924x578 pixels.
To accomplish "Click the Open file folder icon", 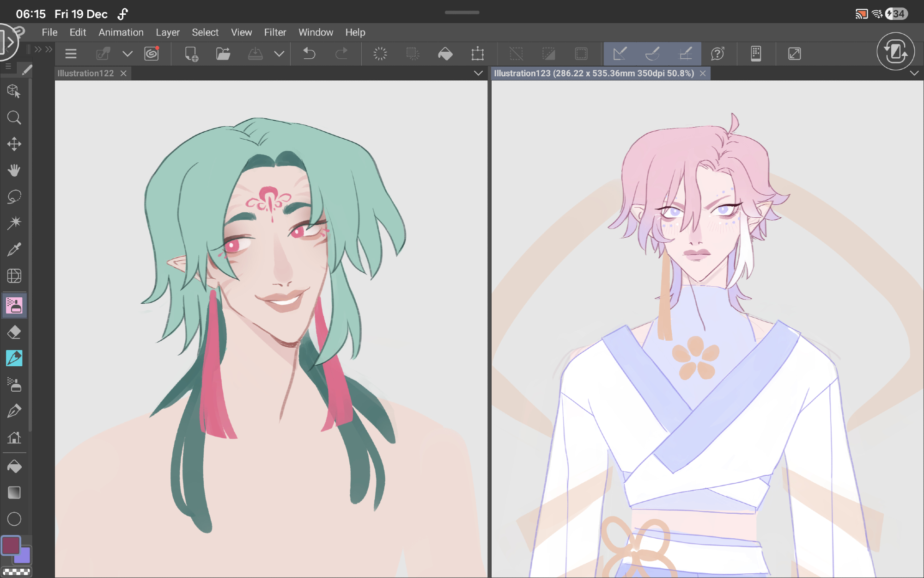I will pyautogui.click(x=223, y=54).
